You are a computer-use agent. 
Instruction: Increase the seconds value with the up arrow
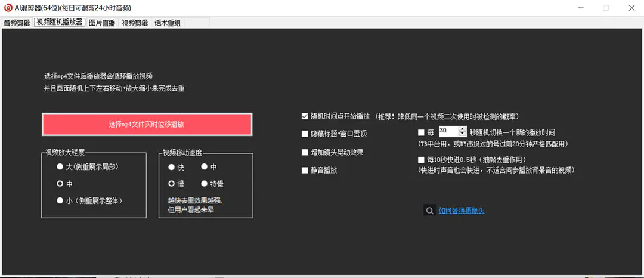(462, 129)
